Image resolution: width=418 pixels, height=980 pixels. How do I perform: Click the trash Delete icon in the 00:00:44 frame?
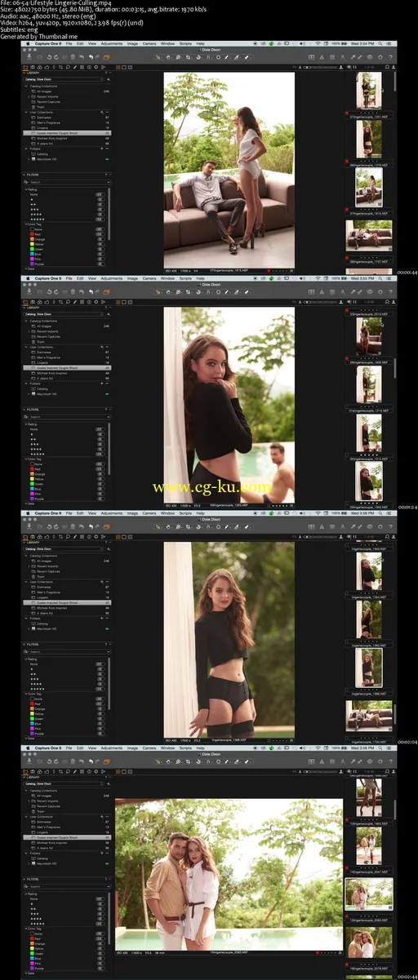(73, 57)
